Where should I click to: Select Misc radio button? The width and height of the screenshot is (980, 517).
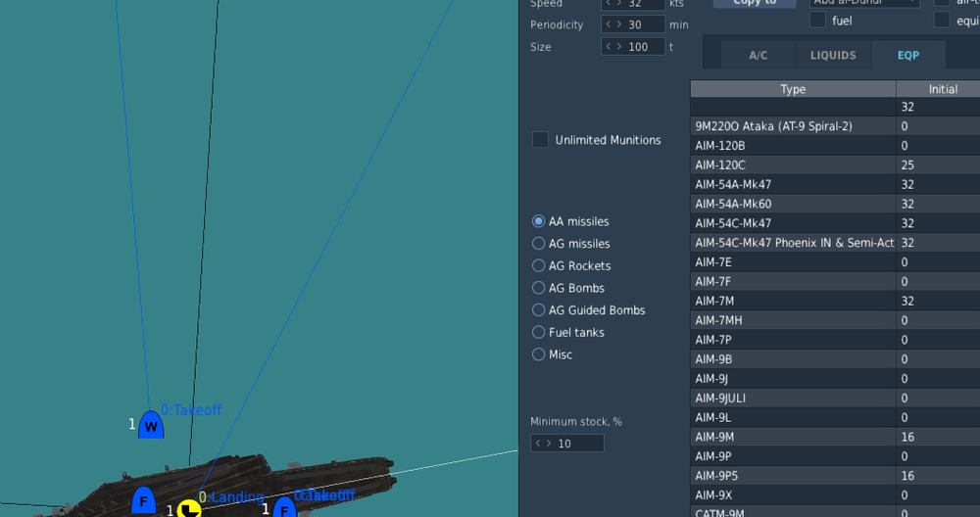tap(538, 354)
